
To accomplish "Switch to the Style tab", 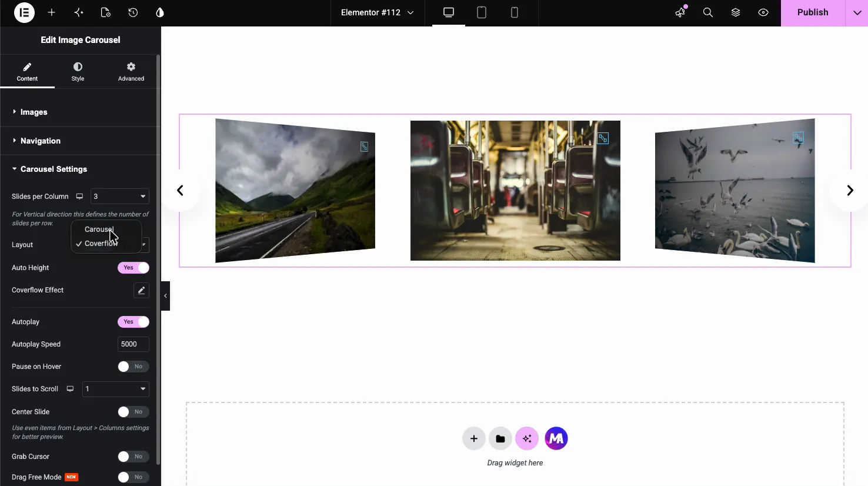I will pos(78,72).
